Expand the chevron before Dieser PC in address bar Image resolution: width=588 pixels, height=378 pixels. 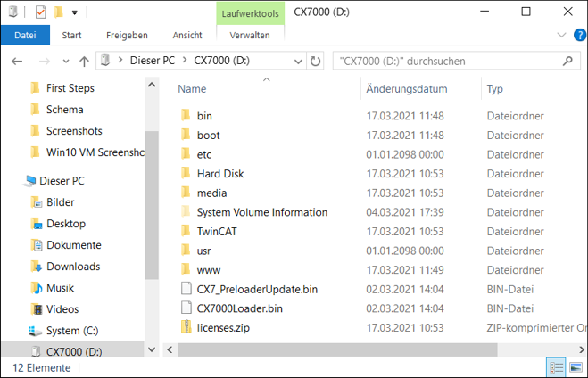[120, 60]
